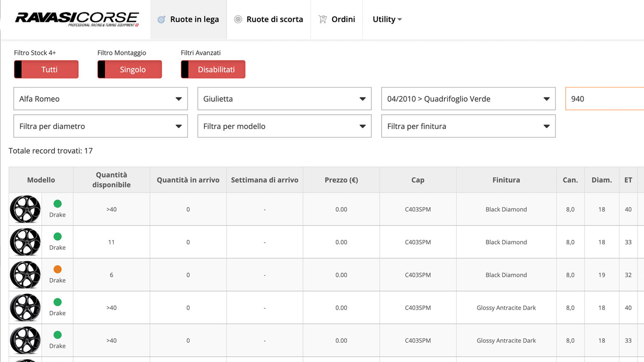
Task: Click green availability dot in Glossy Antracite Dark ET 33 row
Action: point(58,335)
